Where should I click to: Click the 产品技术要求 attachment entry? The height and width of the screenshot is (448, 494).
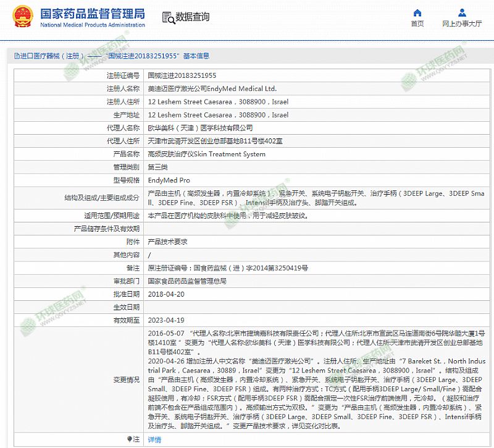pyautogui.click(x=167, y=242)
